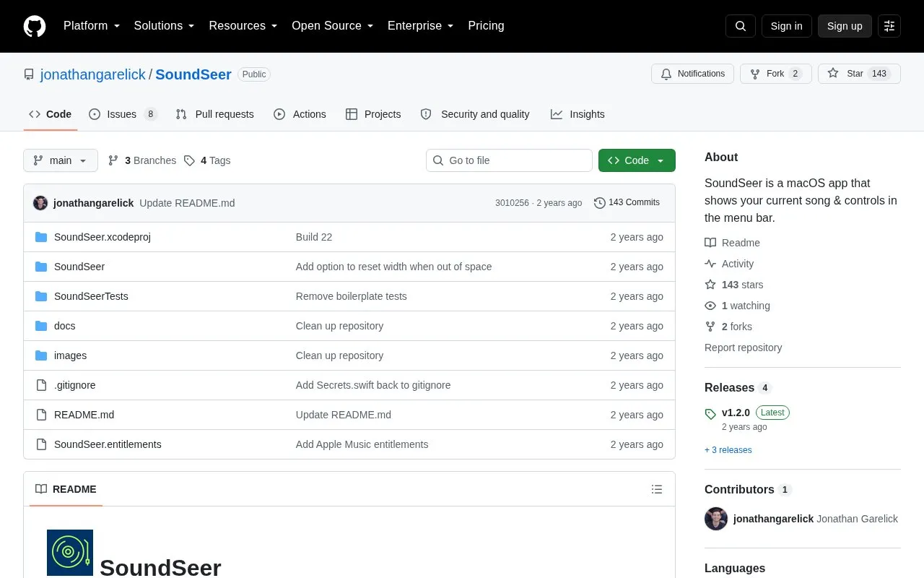Open commit 'Add Apple Music entitlements'
924x578 pixels.
[x=362, y=444]
